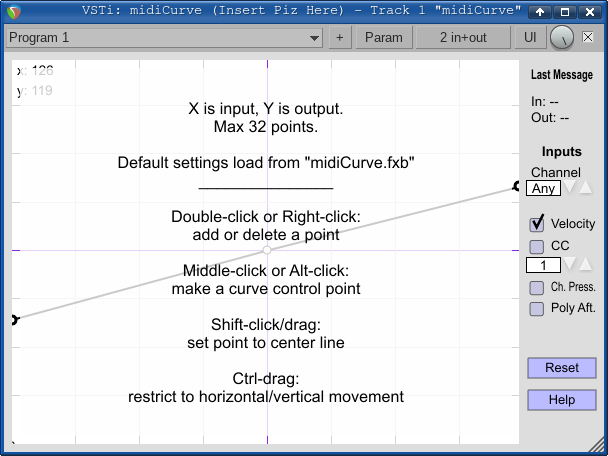Click the 'Last Message' label
The image size is (608, 456).
point(562,74)
